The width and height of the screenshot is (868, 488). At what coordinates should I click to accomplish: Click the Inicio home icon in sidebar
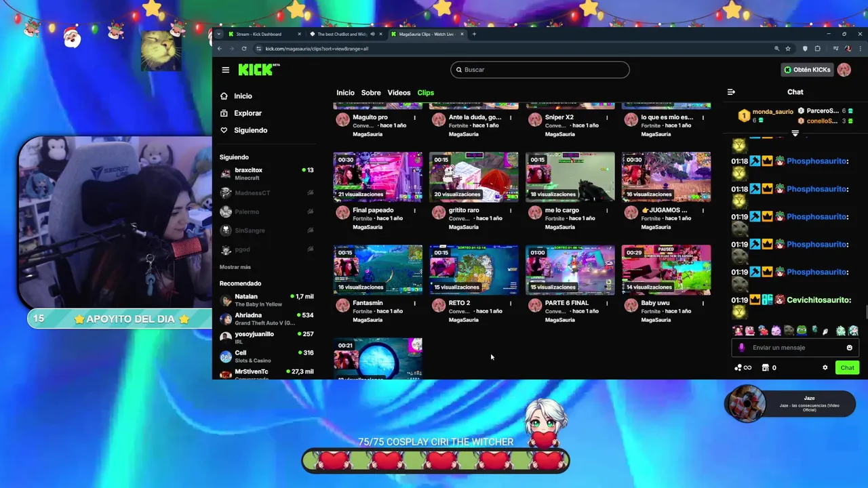point(224,96)
